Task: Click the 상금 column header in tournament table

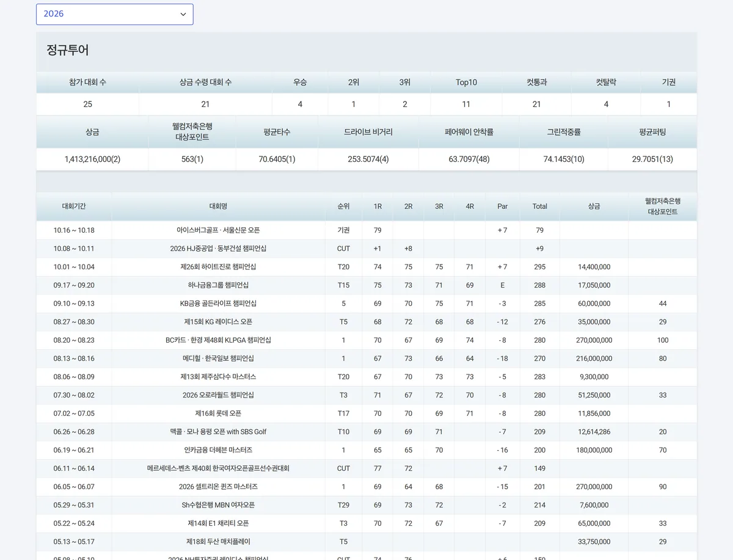Action: (594, 206)
